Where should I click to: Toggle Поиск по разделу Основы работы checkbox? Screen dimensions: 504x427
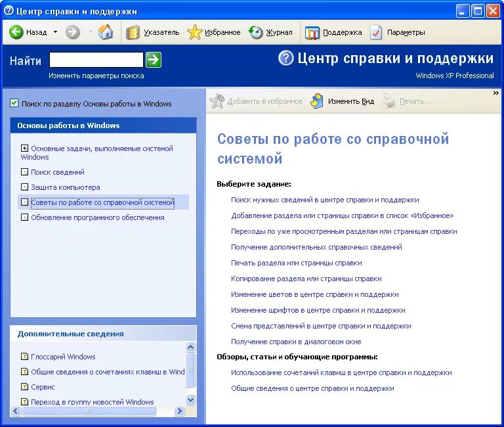click(14, 103)
